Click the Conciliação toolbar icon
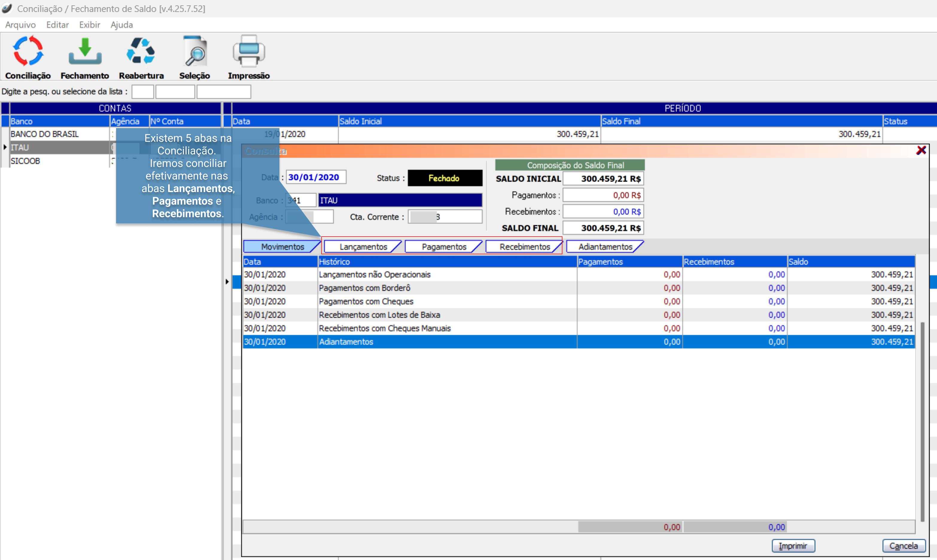This screenshot has height=560, width=937. [x=28, y=51]
